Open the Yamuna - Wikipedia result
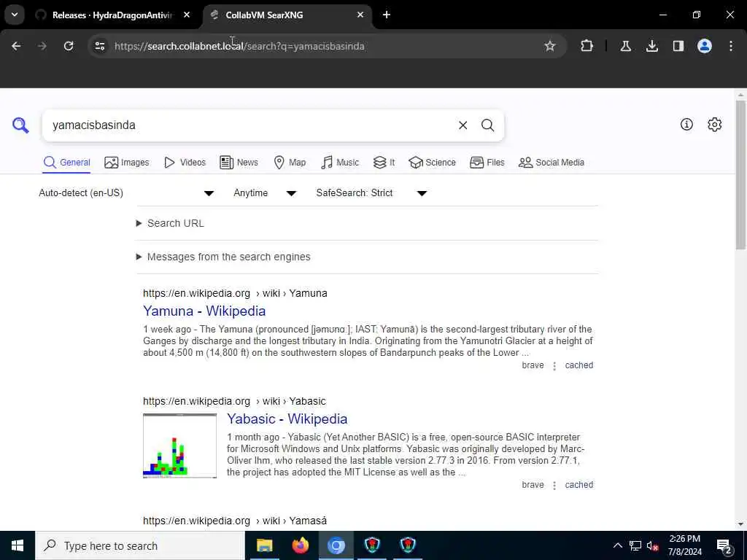The image size is (747, 560). coord(204,311)
